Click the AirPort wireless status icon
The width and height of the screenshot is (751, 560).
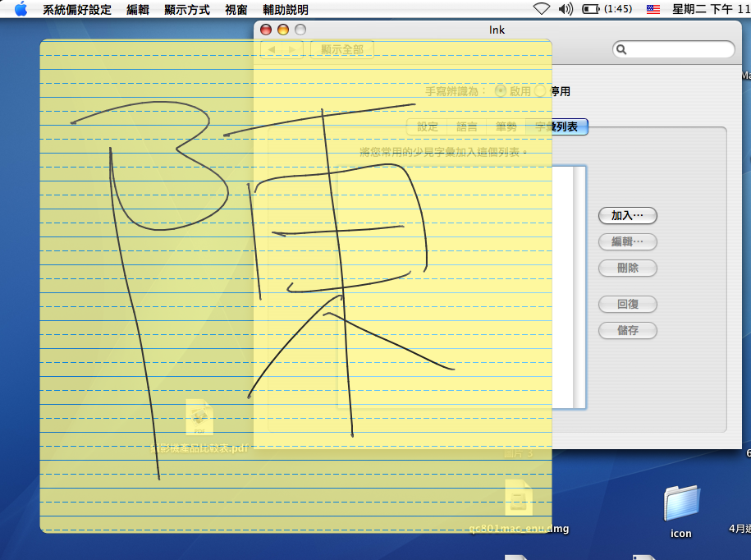tap(541, 9)
